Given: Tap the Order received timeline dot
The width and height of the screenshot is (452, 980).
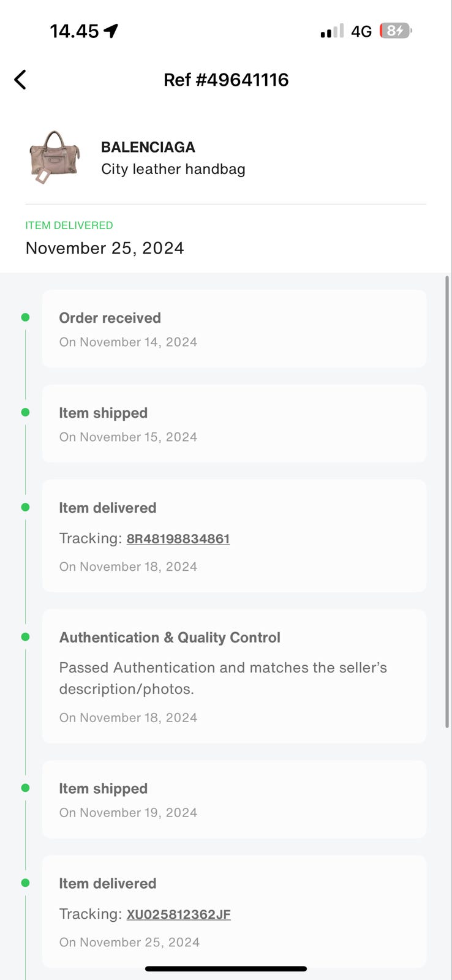Looking at the screenshot, I should pos(25,317).
